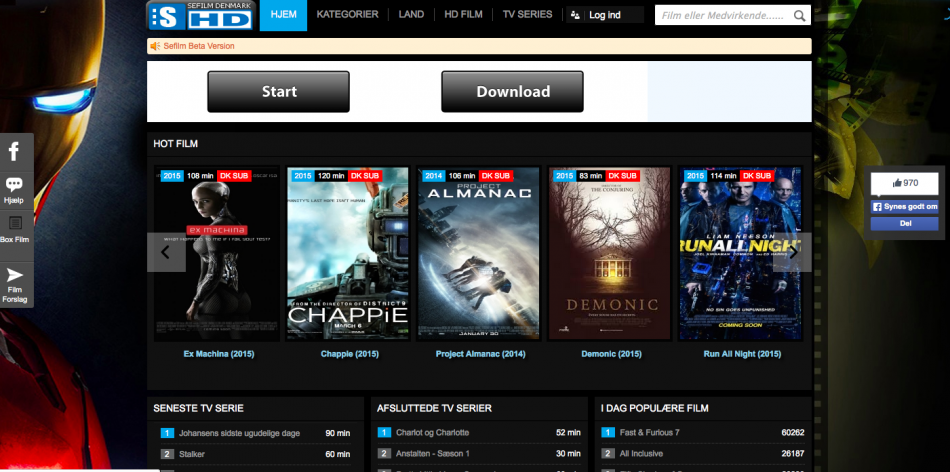Open the Ex Machina poster thumbnail
Screen dimensions: 950x472
tap(216, 254)
